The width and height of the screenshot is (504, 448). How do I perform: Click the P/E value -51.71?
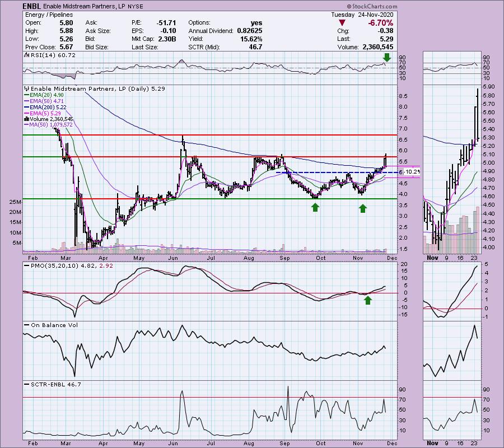pyautogui.click(x=166, y=23)
